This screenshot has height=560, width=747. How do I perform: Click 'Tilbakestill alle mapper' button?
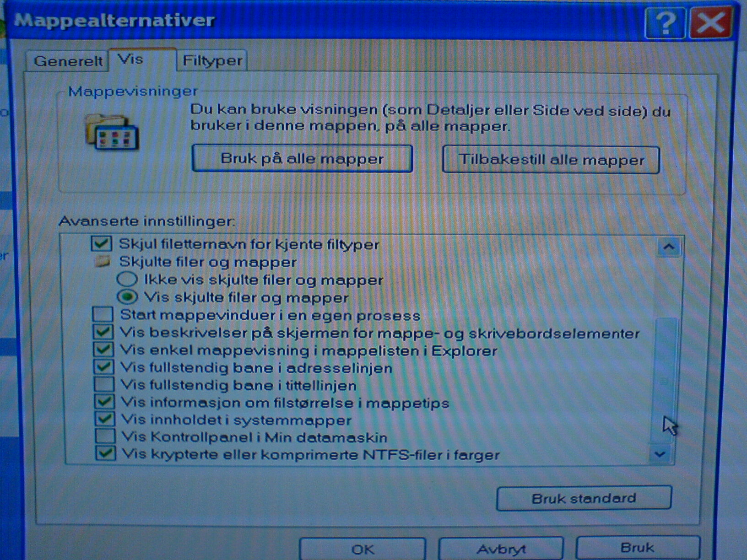point(551,160)
